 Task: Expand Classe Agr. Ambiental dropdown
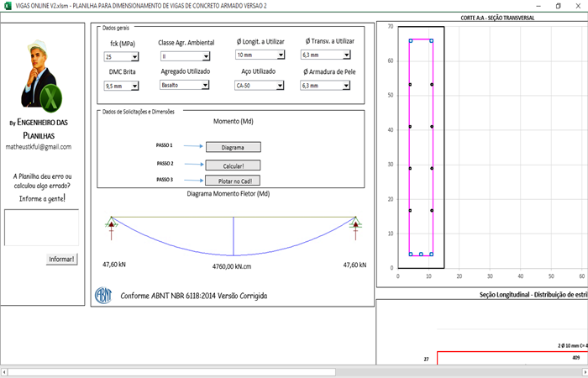pyautogui.click(x=209, y=56)
